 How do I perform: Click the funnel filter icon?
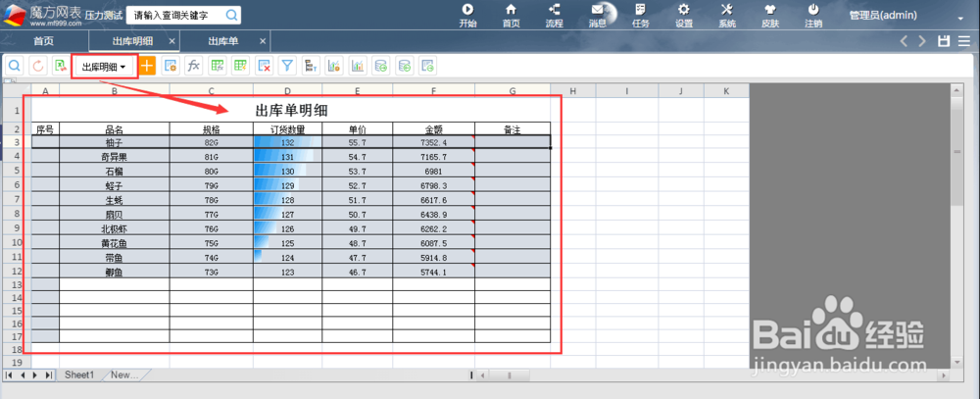click(287, 66)
